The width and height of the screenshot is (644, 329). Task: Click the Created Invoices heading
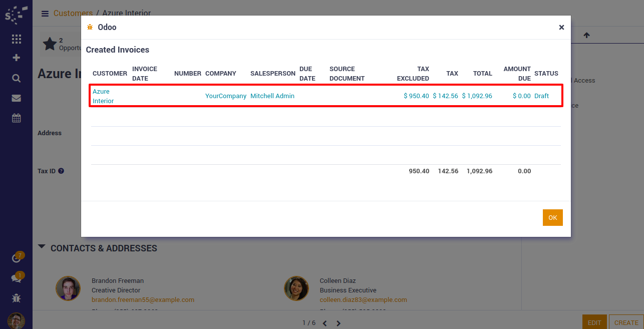(x=118, y=50)
